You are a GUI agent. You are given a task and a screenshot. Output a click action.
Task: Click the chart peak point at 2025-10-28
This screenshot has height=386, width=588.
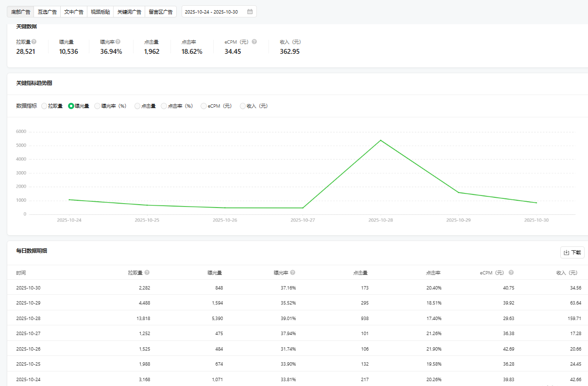click(381, 140)
